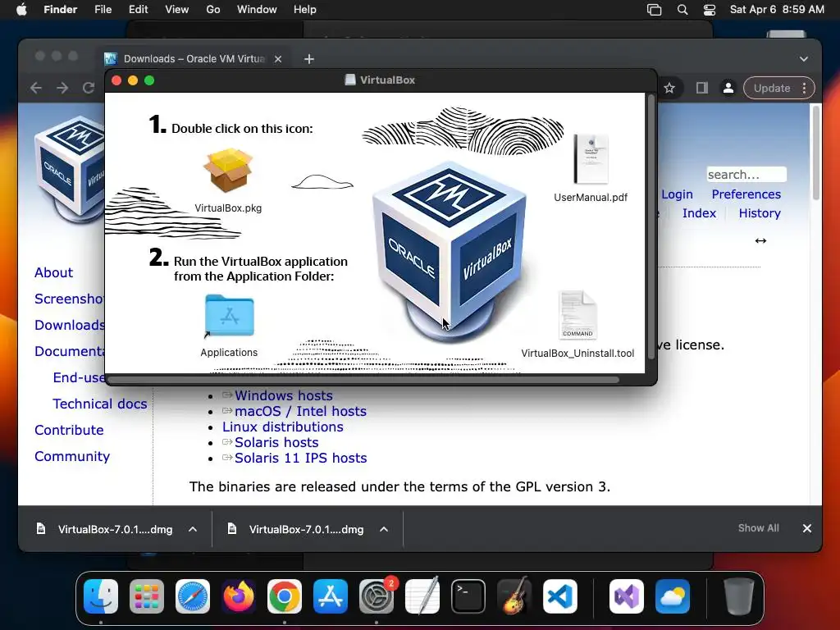Open Launchpad from the Dock
840x630 pixels.
147,596
